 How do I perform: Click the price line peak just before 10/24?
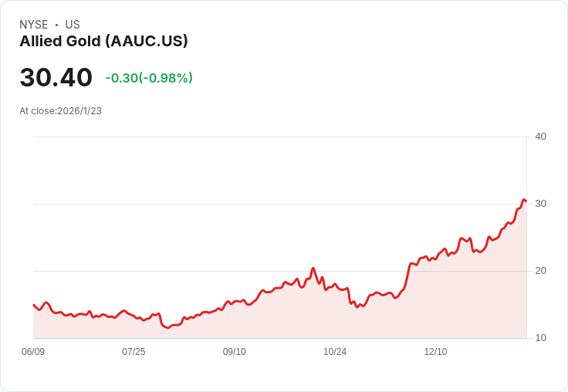[x=313, y=269]
